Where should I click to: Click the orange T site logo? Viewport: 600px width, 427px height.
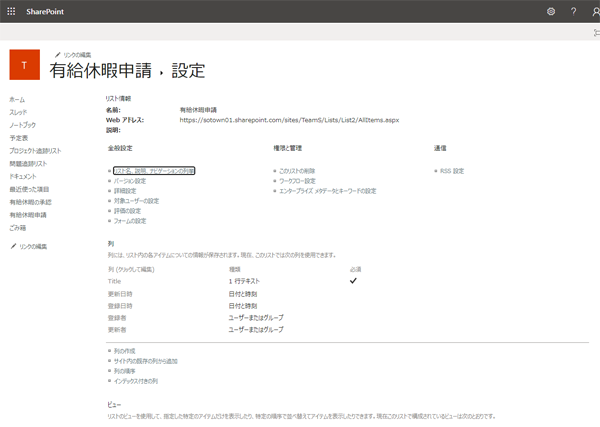[24, 65]
